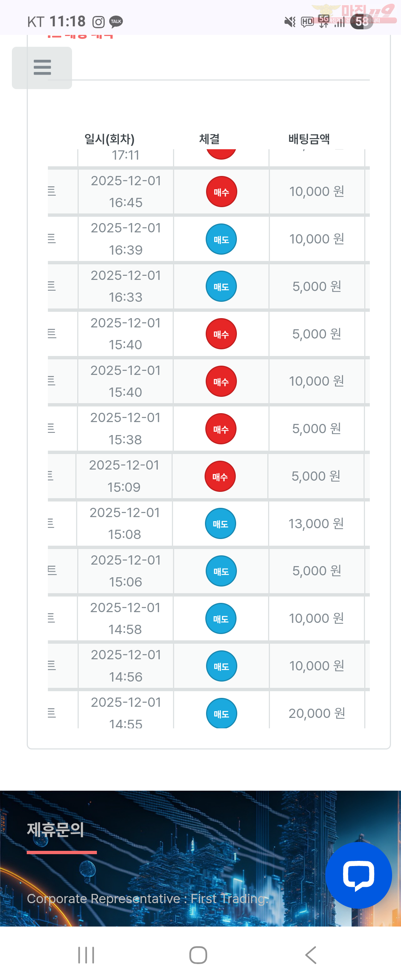The width and height of the screenshot is (401, 980).
Task: Select the 배팅금액 column header
Action: click(x=309, y=139)
